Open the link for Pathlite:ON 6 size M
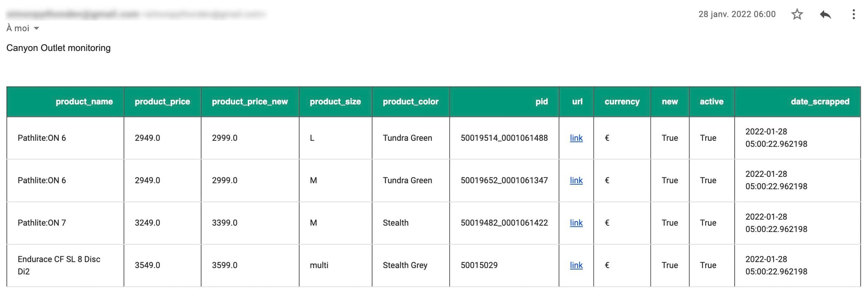 coord(576,180)
